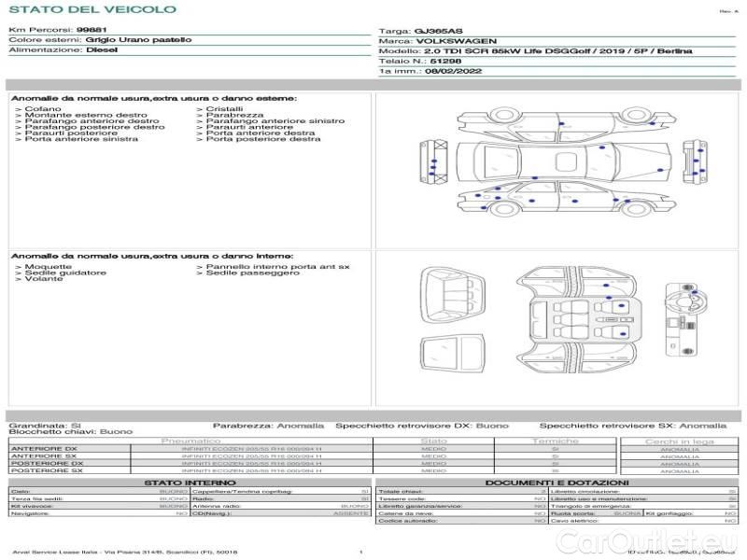The height and width of the screenshot is (560, 747).
Task: Select the Telaio N. 51298 value
Action: tap(445, 62)
